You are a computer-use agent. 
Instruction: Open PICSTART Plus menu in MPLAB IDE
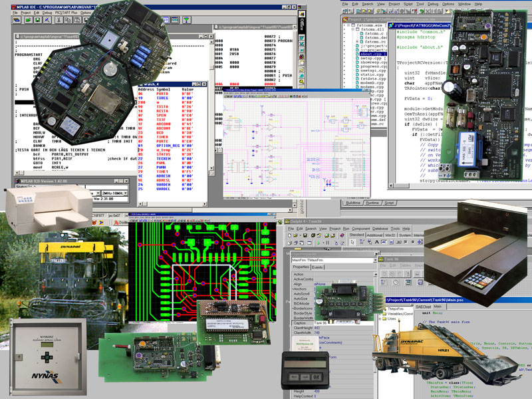(x=66, y=13)
